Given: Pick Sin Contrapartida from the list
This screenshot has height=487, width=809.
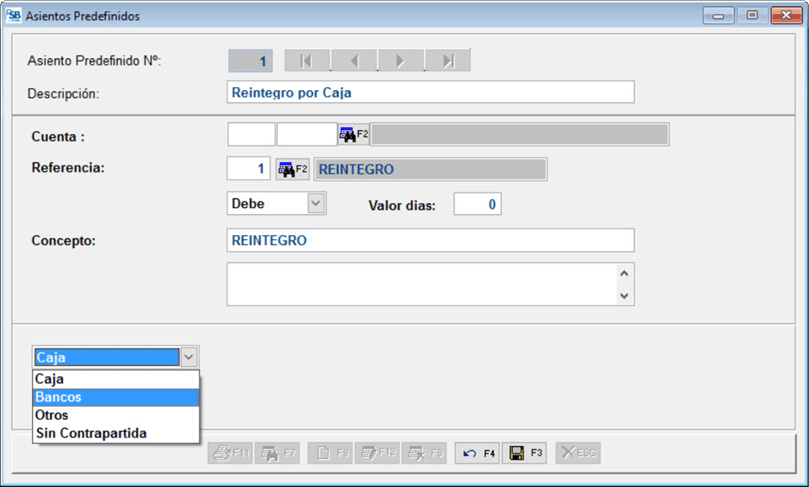Looking at the screenshot, I should pyautogui.click(x=115, y=433).
